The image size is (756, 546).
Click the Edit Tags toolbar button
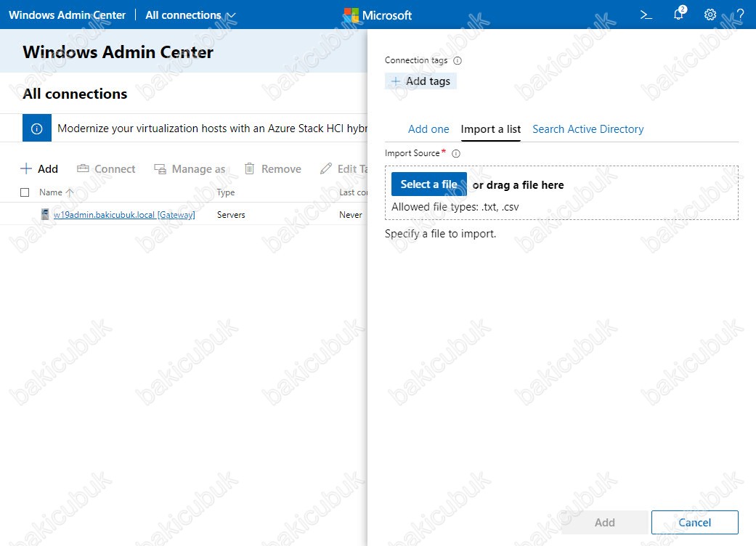[344, 168]
